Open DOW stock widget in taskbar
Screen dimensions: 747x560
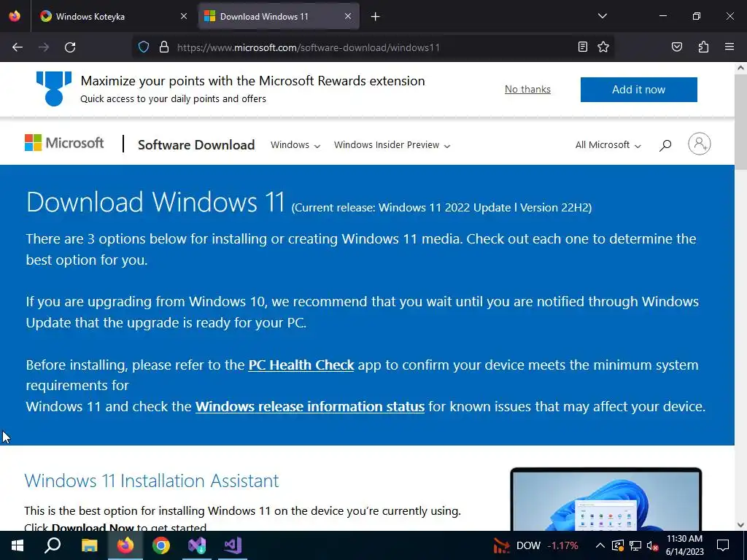click(535, 545)
